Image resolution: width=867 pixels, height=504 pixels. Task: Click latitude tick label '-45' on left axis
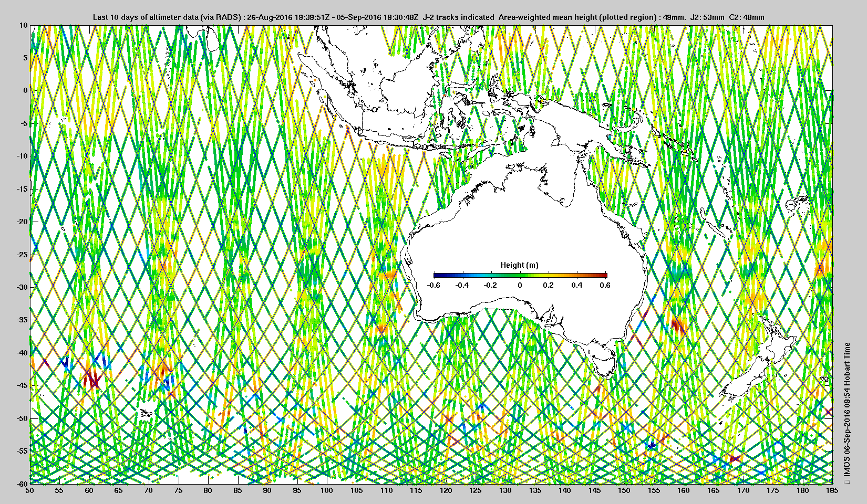pos(22,385)
